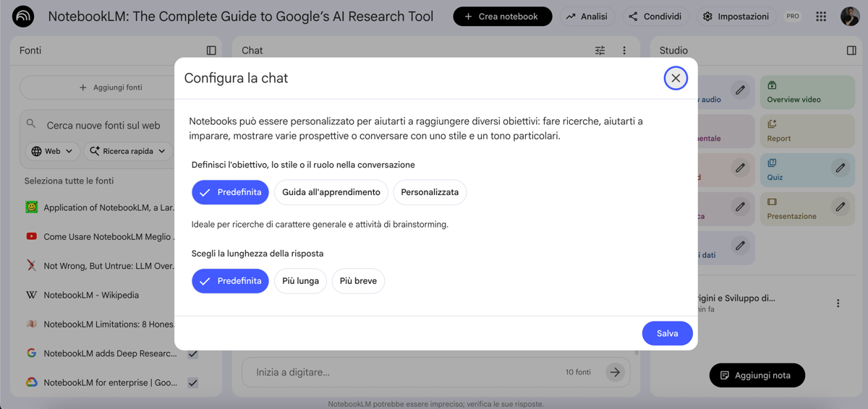Edit the Quiz tile pencil icon
Image resolution: width=868 pixels, height=409 pixels.
[x=840, y=168]
